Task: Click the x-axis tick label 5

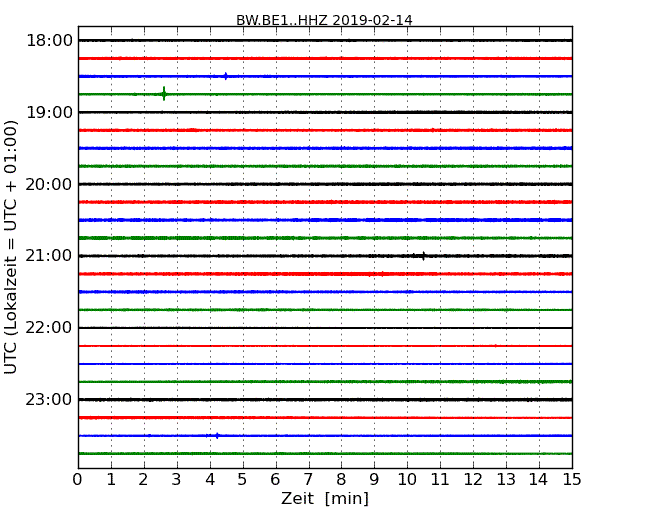Action: 243,479
